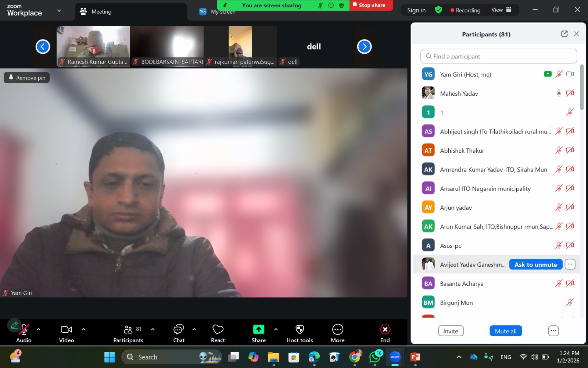Click the annotation pencil icon
Screen dimensions: 588x368
14,325
